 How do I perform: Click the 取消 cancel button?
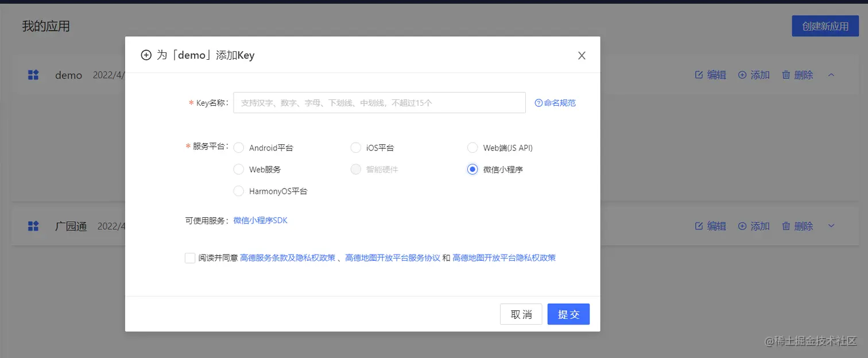(x=521, y=314)
